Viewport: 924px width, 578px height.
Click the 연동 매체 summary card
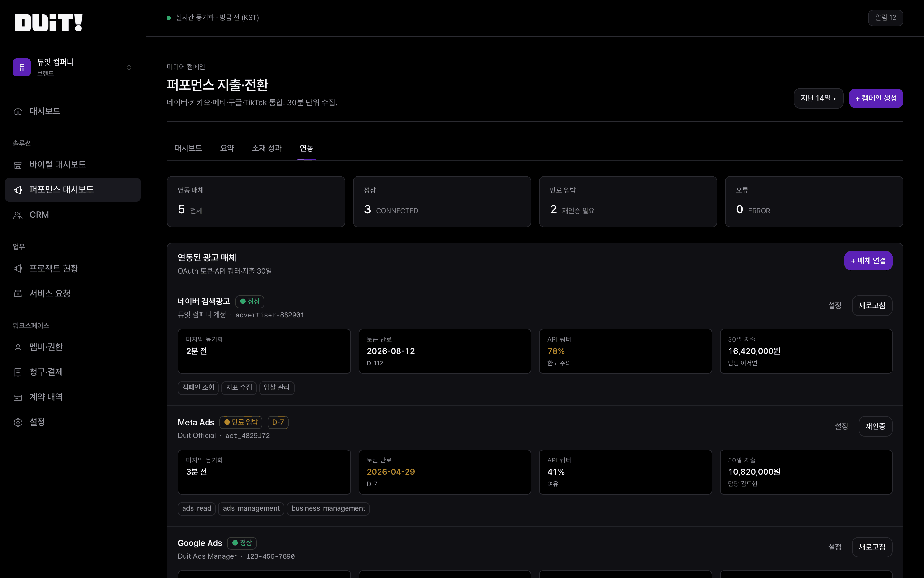point(256,201)
